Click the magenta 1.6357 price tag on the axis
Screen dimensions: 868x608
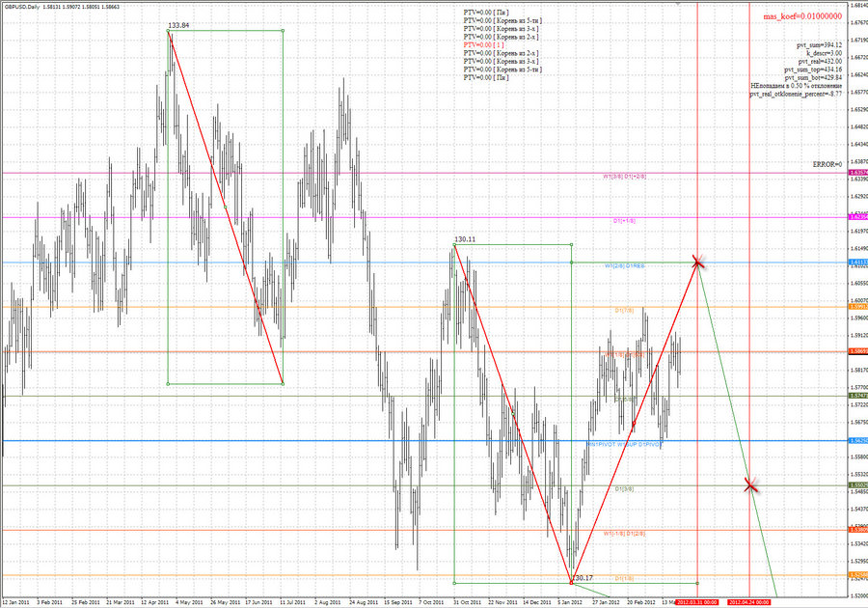[858, 173]
